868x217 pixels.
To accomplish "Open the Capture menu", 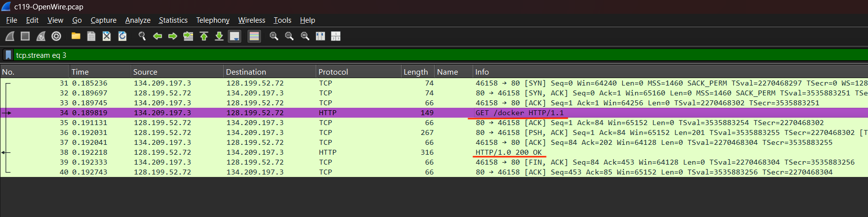I will 104,20.
